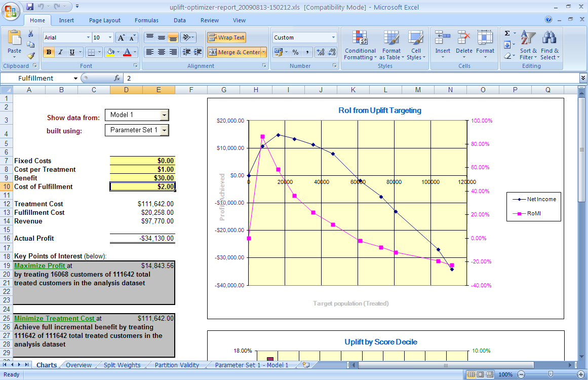This screenshot has width=588, height=380.
Task: Toggle Bold formatting
Action: pos(49,52)
